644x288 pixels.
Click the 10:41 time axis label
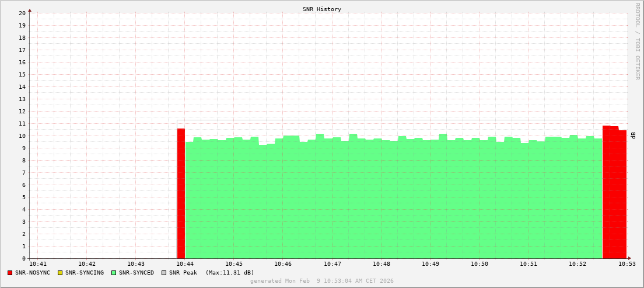coord(37,265)
